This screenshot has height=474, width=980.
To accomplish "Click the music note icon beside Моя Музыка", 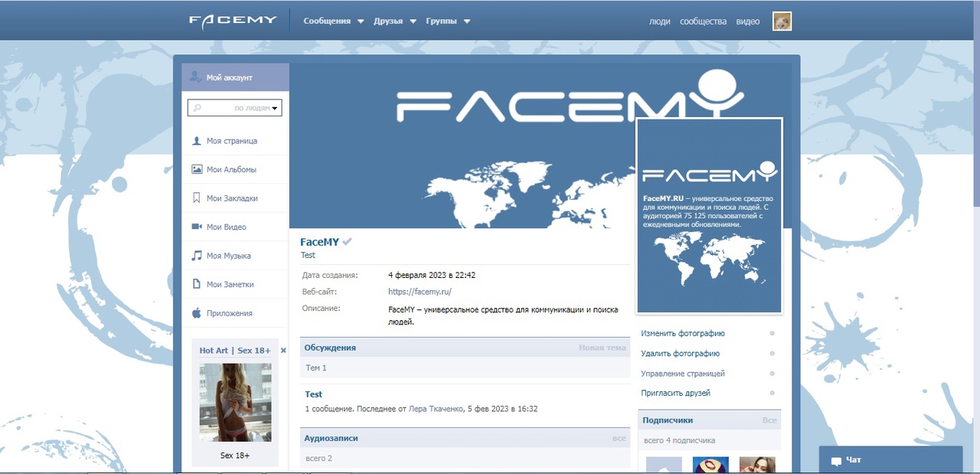I will tap(197, 256).
